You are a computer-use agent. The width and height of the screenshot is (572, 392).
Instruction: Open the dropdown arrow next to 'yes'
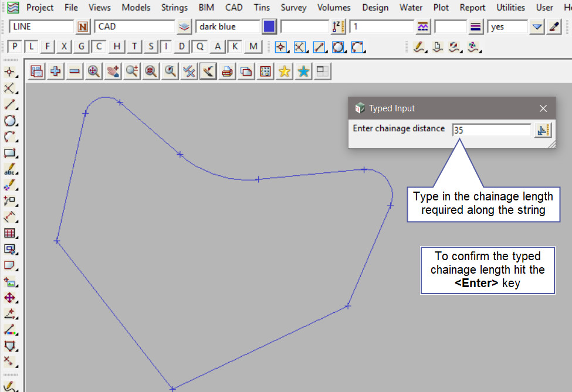coord(537,27)
